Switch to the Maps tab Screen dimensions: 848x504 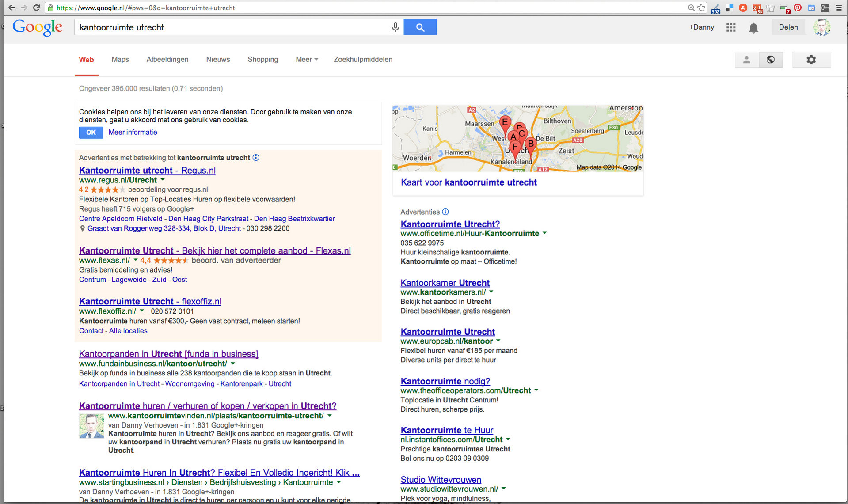(120, 60)
